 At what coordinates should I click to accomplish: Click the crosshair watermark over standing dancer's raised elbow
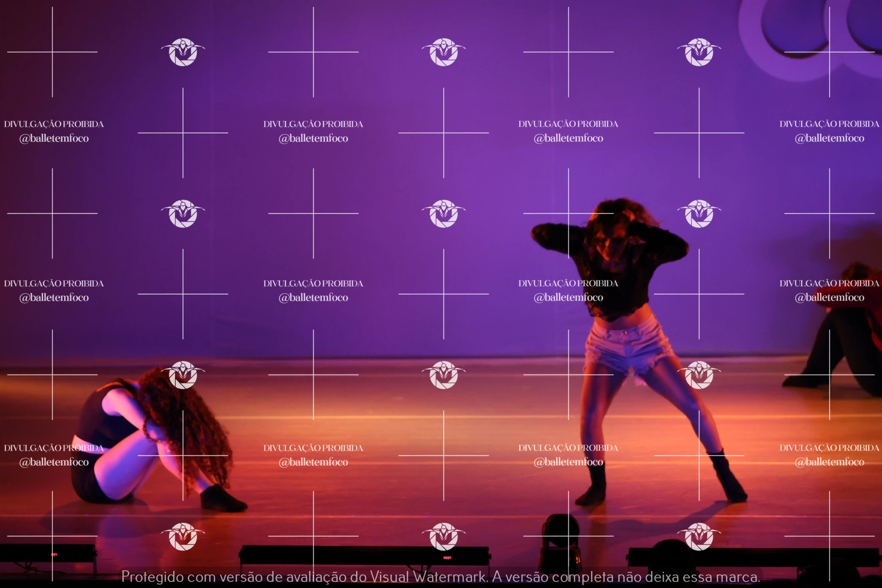click(568, 214)
